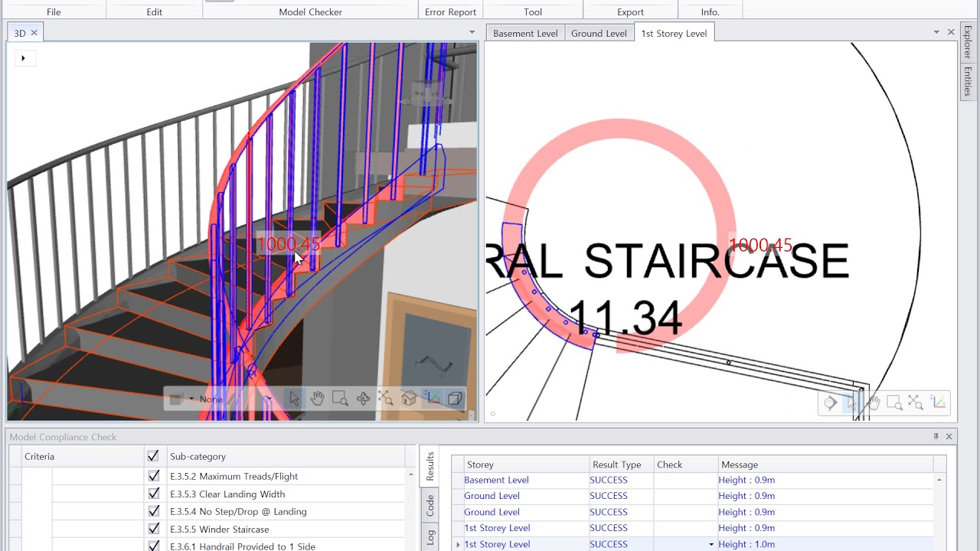980x551 pixels.
Task: Open the plan view tab list dropdown
Action: tap(936, 32)
